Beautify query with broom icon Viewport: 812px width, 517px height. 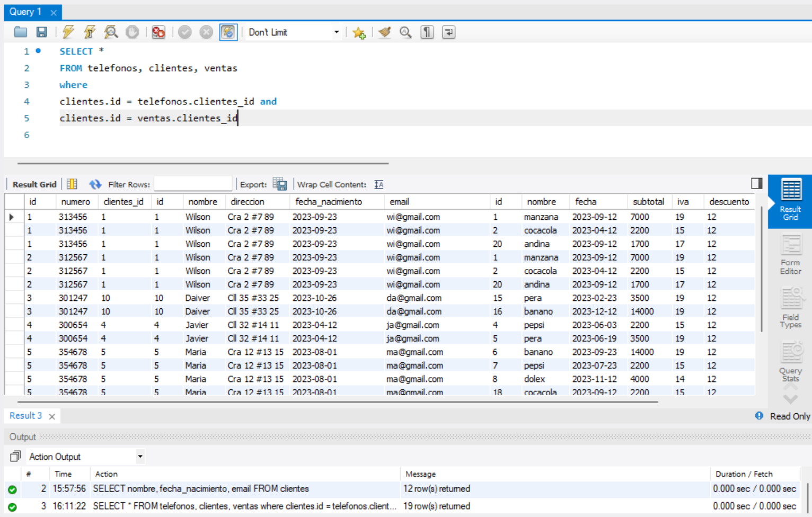point(385,32)
